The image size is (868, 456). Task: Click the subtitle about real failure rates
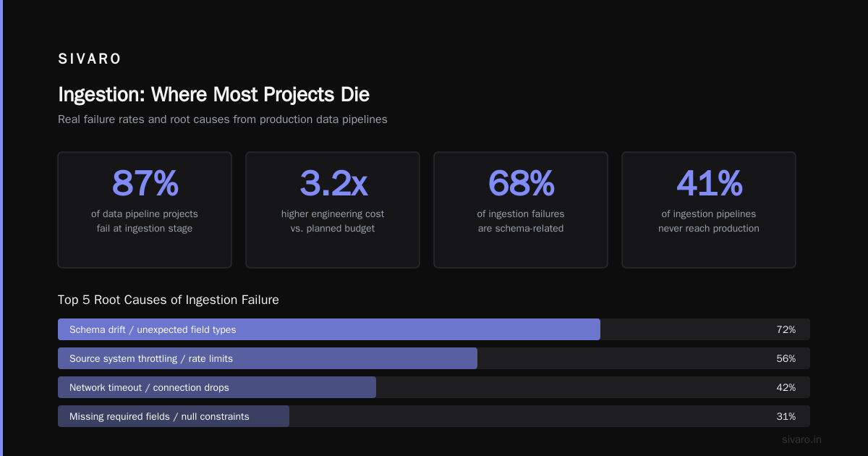coord(223,119)
